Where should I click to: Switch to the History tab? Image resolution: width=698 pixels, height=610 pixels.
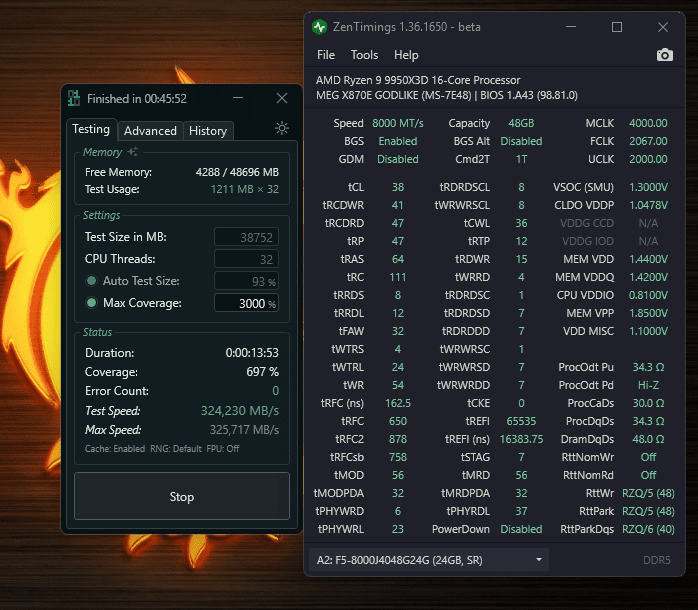tap(208, 131)
